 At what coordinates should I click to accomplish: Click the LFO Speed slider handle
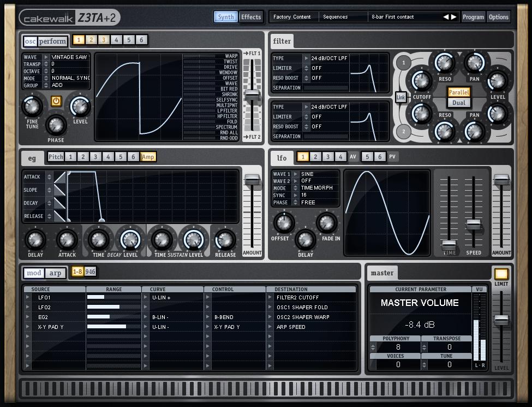(x=474, y=223)
